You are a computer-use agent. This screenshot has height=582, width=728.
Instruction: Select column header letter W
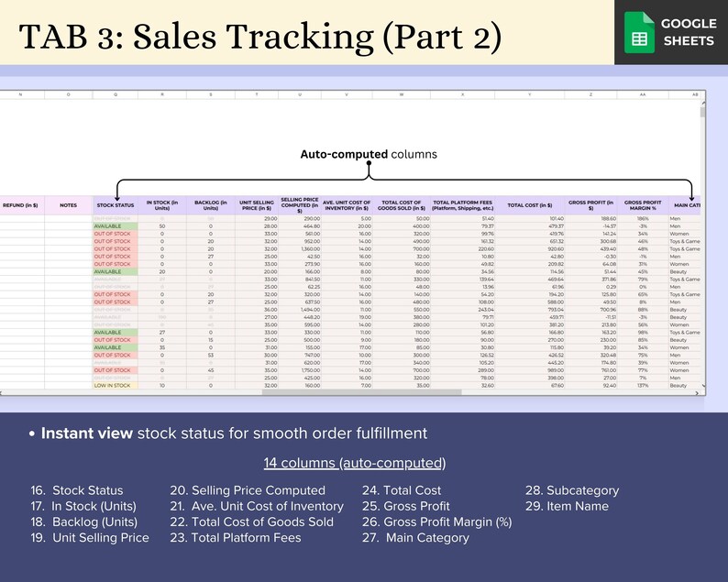coord(402,94)
